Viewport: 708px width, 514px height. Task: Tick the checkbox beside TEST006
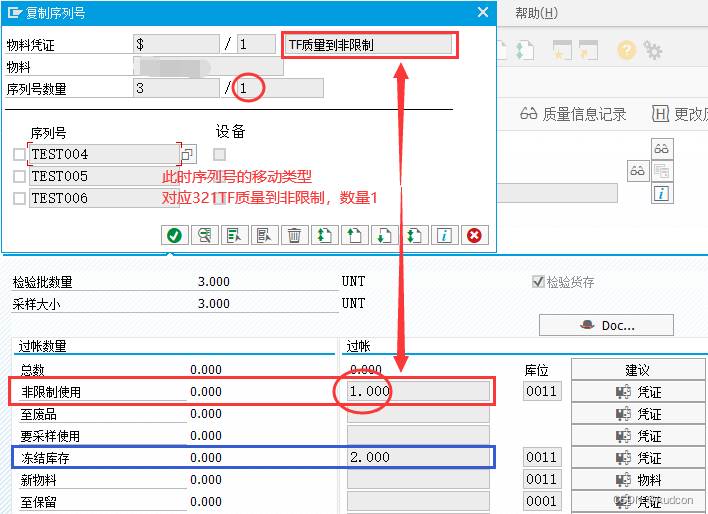[x=19, y=198]
